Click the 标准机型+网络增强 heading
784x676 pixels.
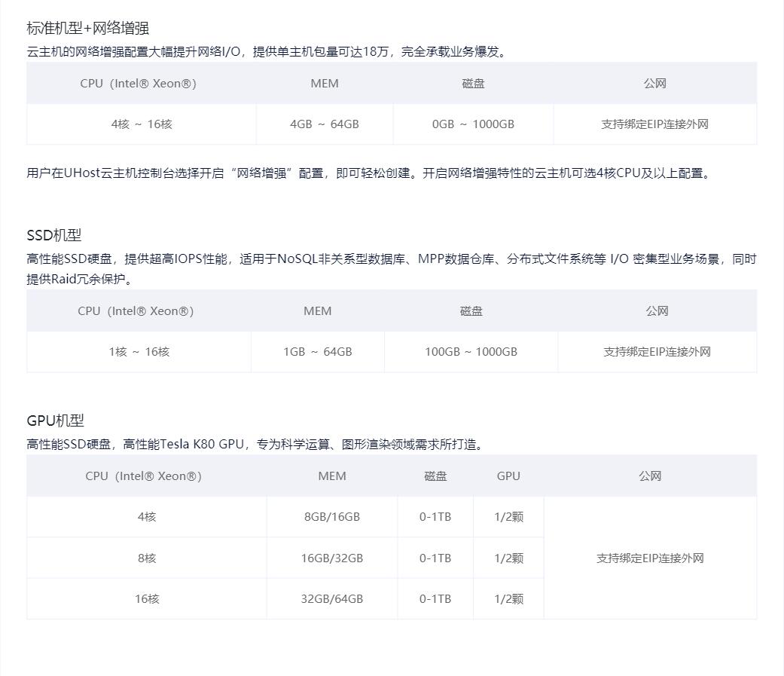[88, 29]
